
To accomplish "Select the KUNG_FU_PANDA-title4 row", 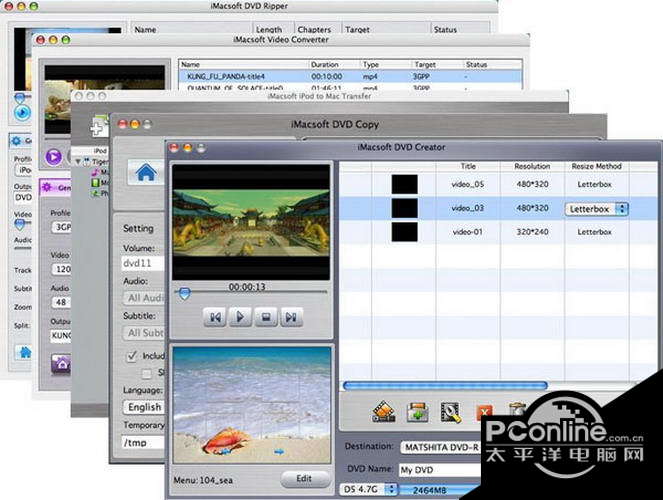I will click(351, 77).
